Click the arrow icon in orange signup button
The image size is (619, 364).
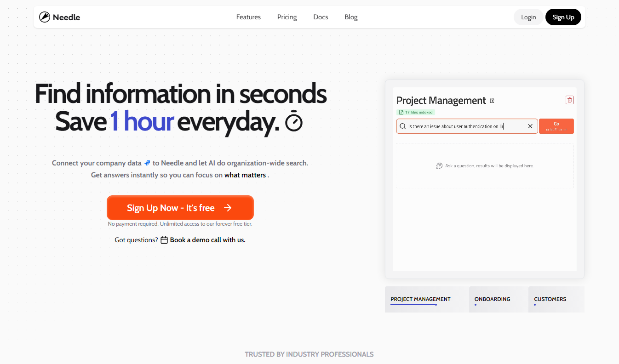228,208
